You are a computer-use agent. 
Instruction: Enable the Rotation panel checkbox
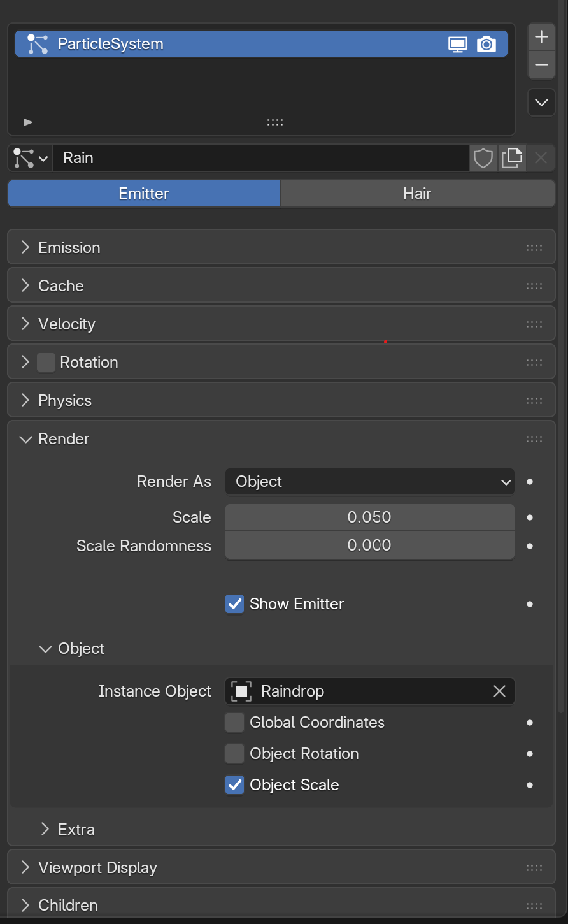(x=46, y=363)
